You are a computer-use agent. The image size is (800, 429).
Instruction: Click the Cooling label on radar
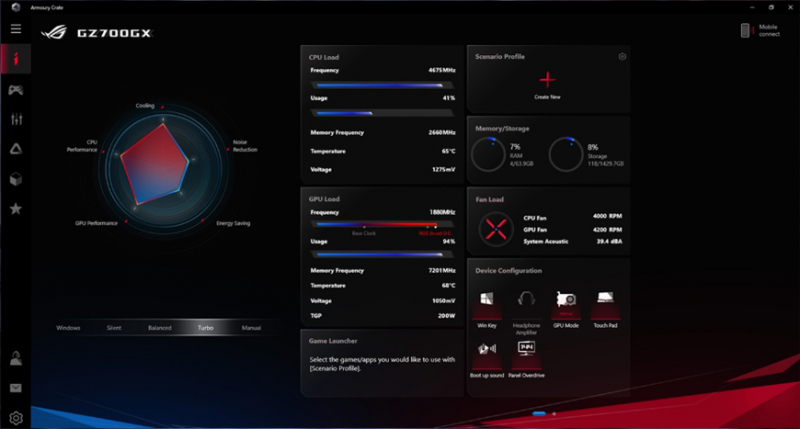point(145,106)
